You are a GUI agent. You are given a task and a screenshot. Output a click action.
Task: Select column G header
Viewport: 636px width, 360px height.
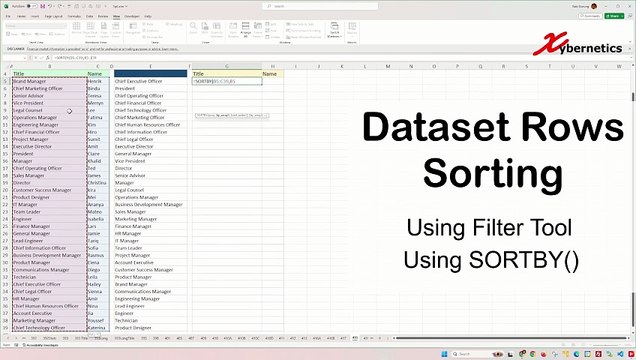227,66
